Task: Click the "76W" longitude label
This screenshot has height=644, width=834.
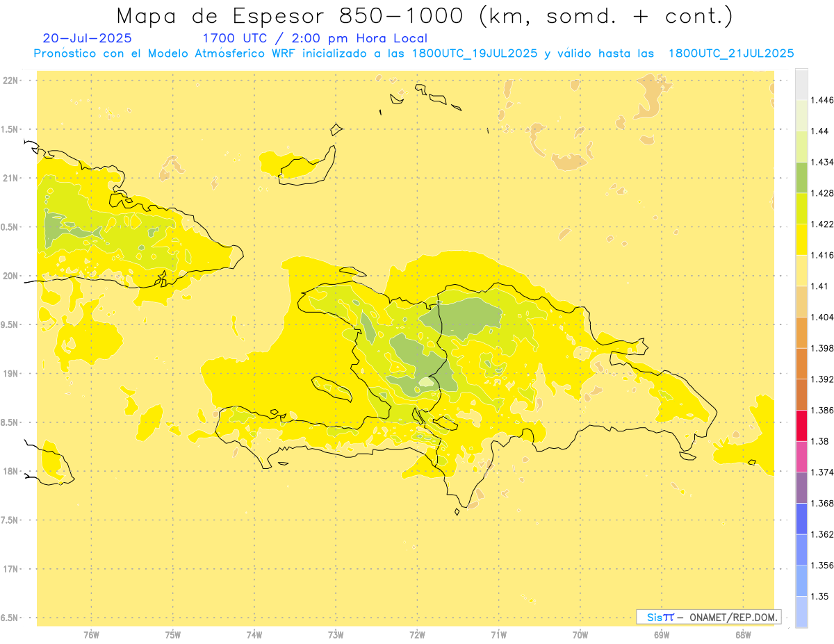Action: coord(91,635)
